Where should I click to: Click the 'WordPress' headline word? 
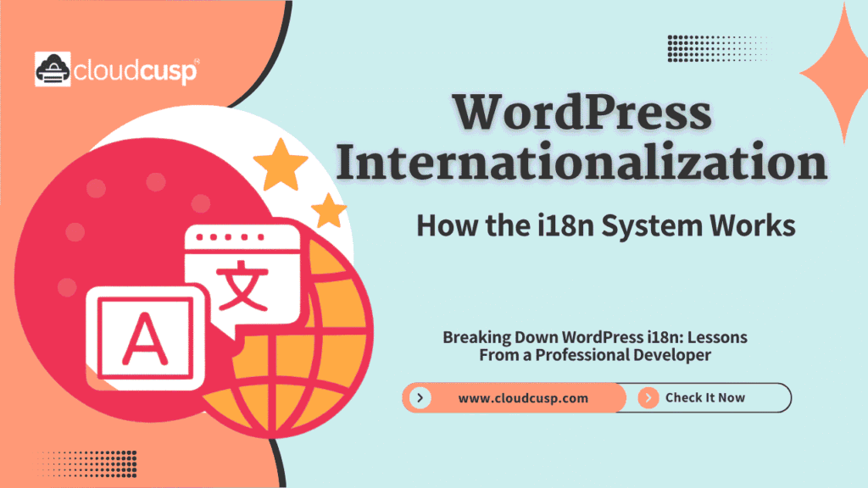coord(583,113)
